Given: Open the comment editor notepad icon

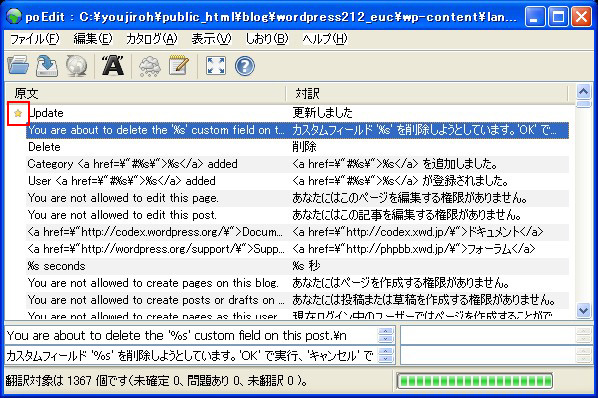Looking at the screenshot, I should click(178, 66).
